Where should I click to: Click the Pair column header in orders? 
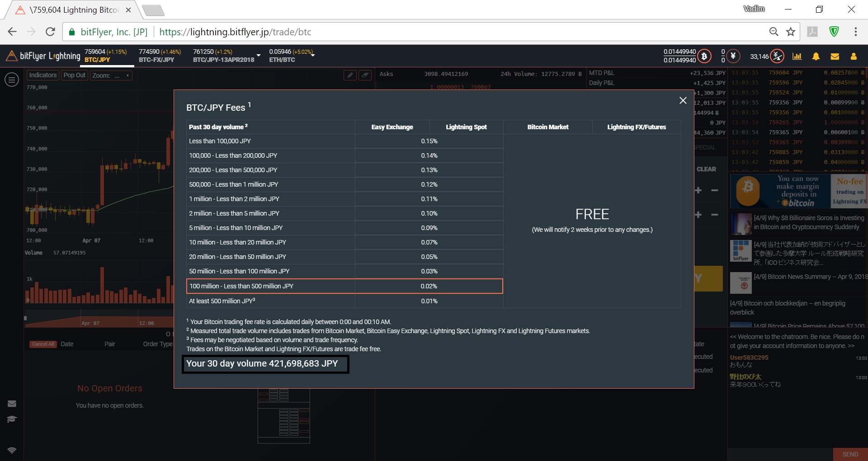click(110, 344)
